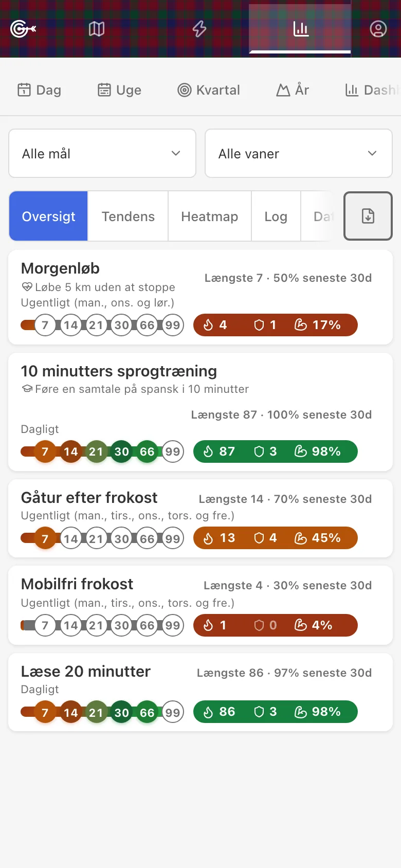Select the Log tab
Image resolution: width=401 pixels, height=868 pixels.
(x=276, y=216)
